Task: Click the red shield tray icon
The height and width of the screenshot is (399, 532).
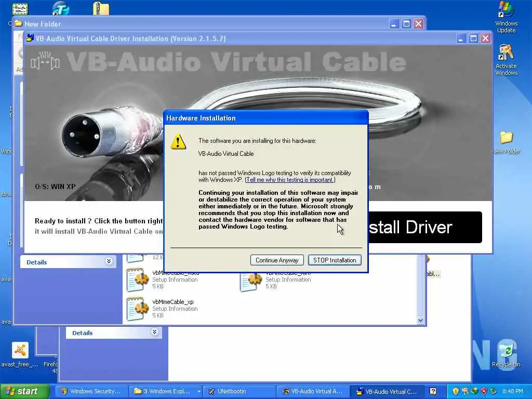Action: [x=484, y=391]
